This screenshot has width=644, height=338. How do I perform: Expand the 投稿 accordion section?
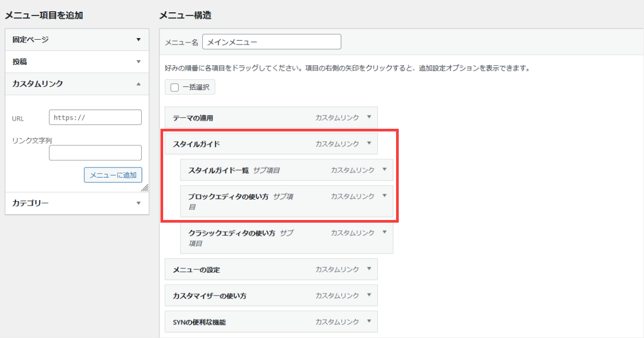[138, 62]
